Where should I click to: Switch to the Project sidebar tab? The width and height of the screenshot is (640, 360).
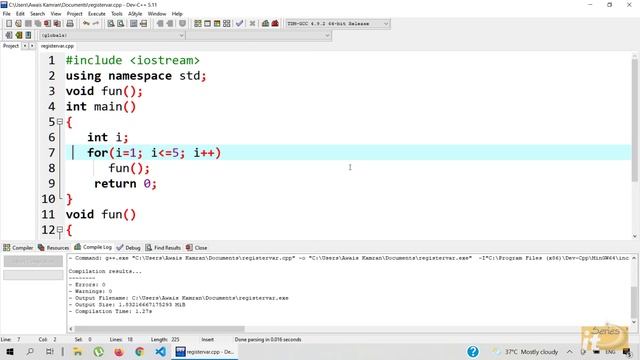point(11,46)
